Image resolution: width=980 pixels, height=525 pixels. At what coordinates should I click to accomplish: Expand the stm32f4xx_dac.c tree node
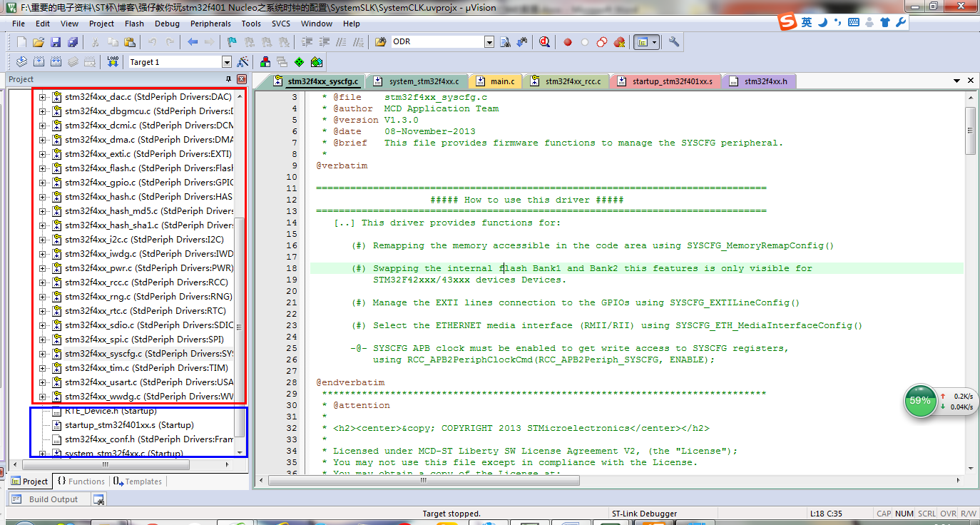(42, 97)
